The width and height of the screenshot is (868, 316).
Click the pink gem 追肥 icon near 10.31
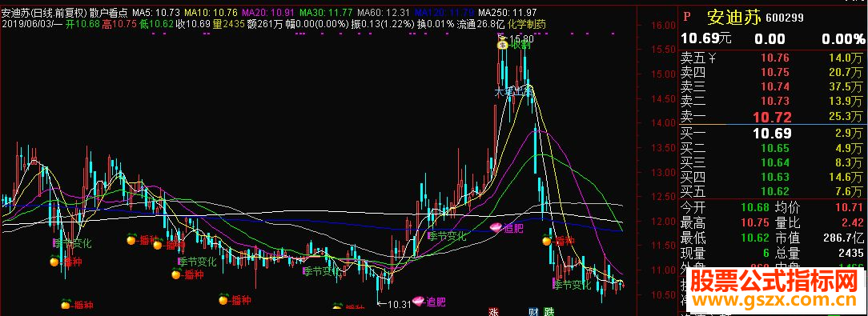click(418, 301)
